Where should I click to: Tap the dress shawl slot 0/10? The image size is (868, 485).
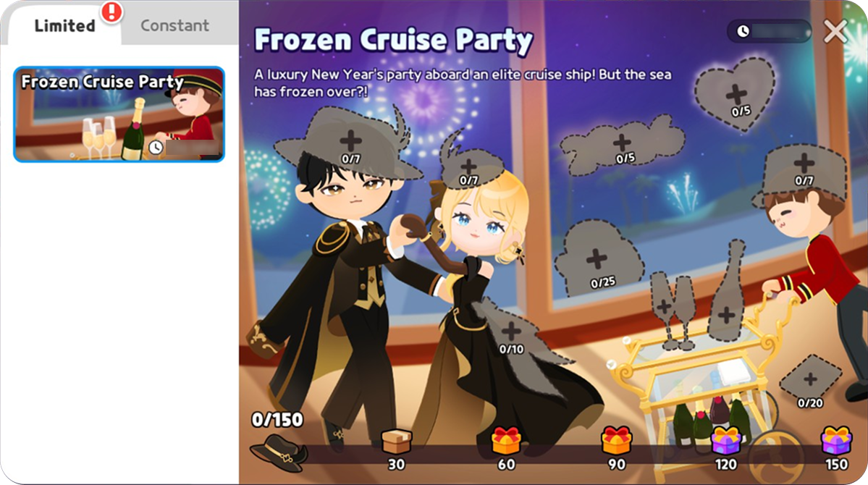click(512, 338)
